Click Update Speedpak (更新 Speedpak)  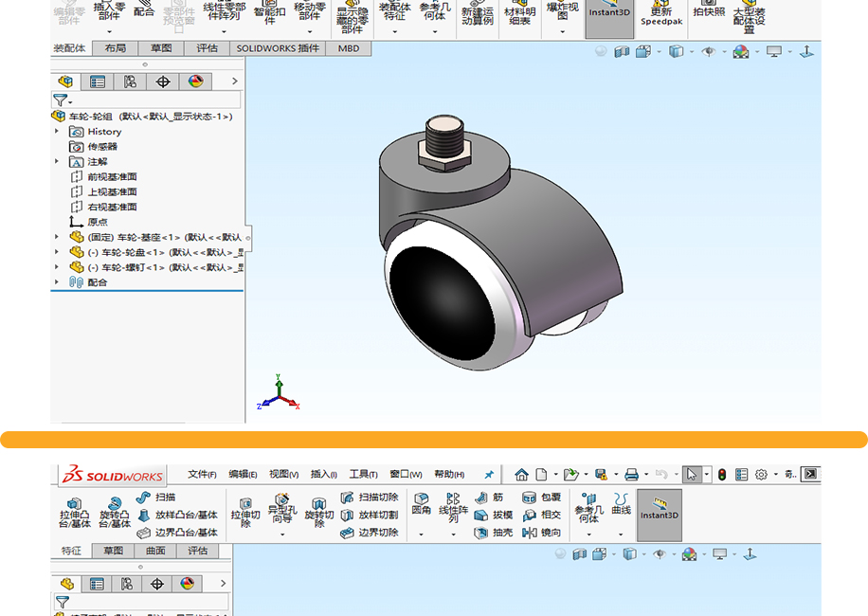point(661,13)
